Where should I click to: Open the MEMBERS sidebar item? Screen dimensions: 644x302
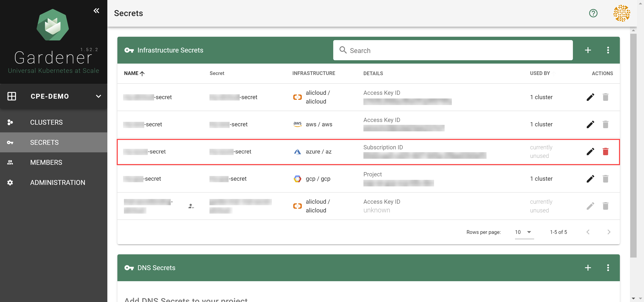click(x=46, y=162)
